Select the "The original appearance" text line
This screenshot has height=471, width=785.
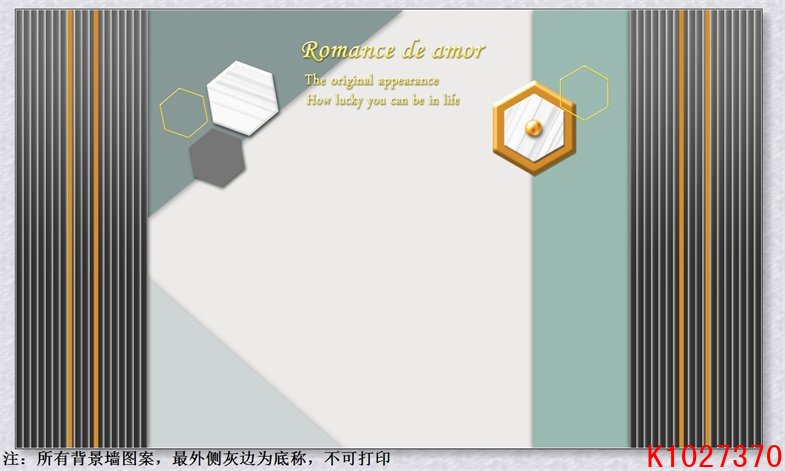point(372,81)
